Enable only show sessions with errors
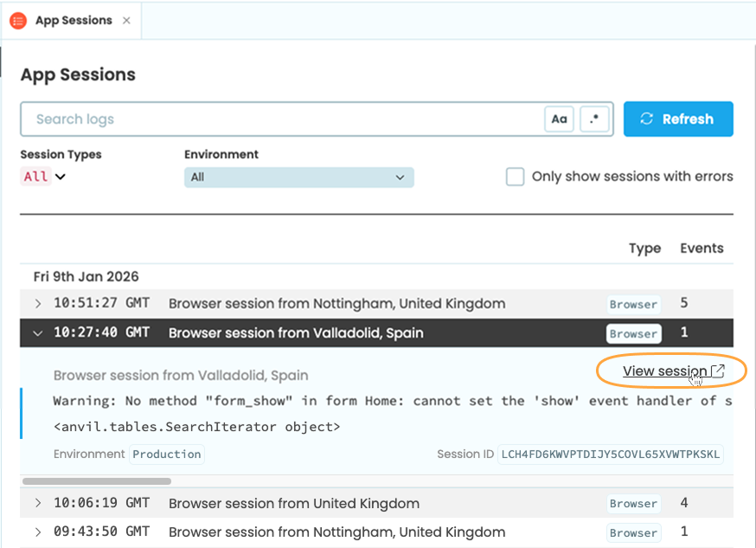 coord(515,176)
